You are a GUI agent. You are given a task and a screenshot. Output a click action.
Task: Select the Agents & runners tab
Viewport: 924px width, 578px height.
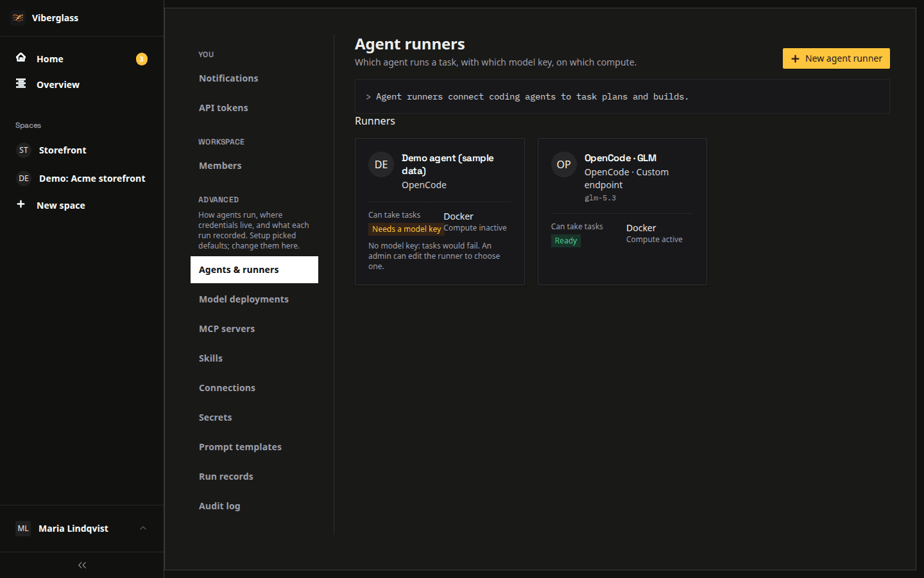click(254, 270)
